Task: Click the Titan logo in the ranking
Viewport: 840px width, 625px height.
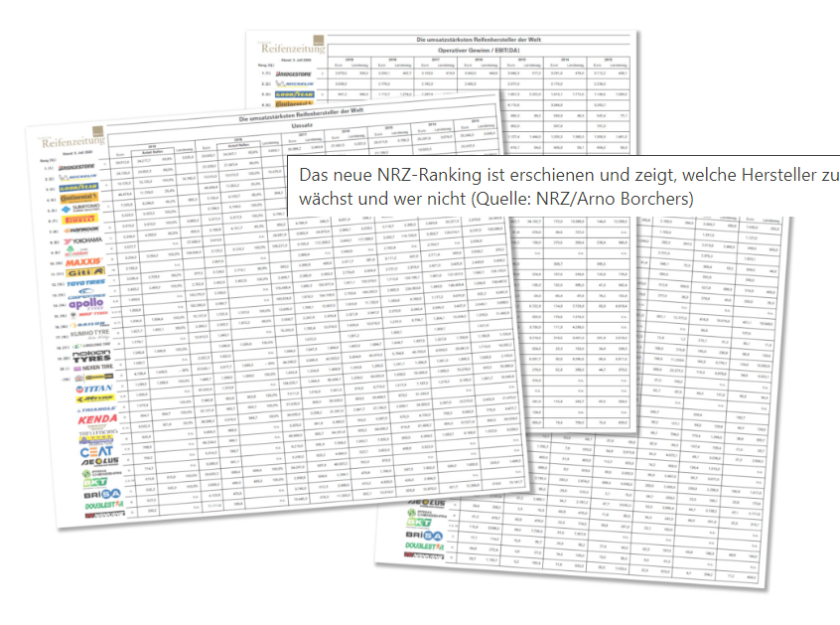Action: point(94,389)
